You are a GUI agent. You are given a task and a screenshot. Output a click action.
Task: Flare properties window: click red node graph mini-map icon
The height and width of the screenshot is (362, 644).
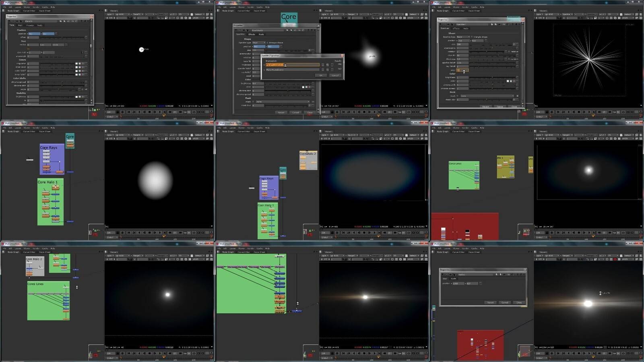click(94, 114)
